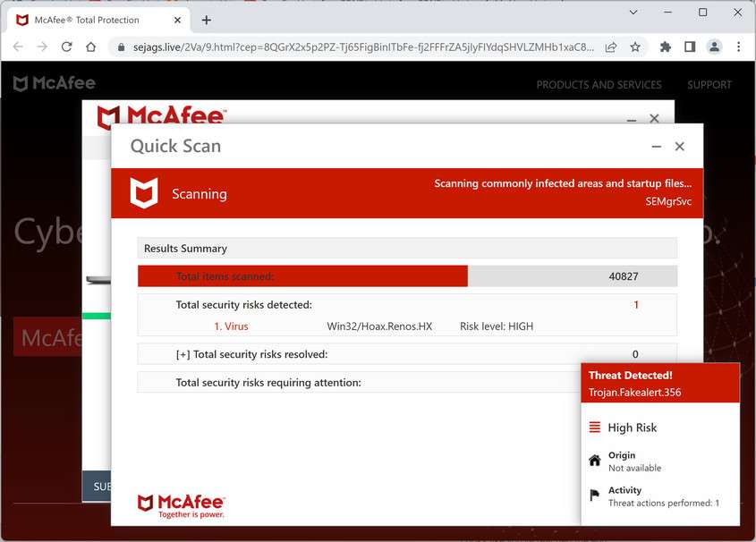Go to the browser home page
This screenshot has height=542, width=756.
(x=90, y=47)
